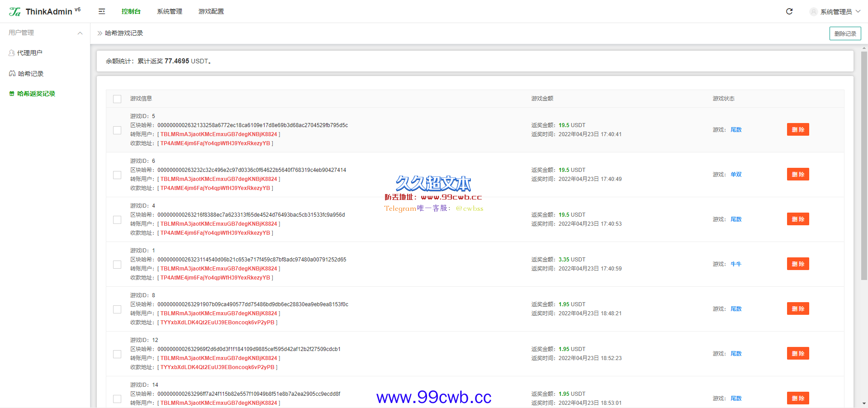Open the 系统管理员 account dropdown
The height and width of the screenshot is (408, 868).
pos(836,12)
